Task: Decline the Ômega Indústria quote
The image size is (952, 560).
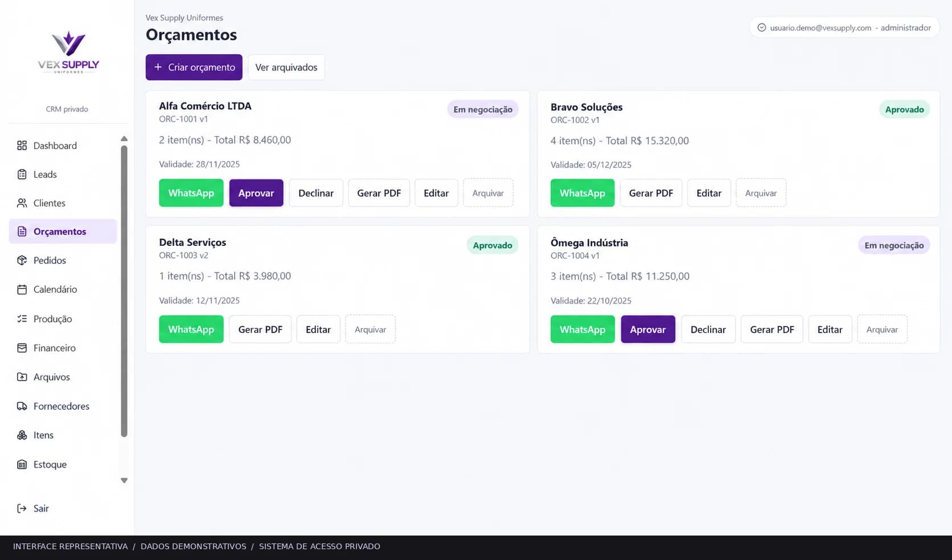Action: pyautogui.click(x=708, y=330)
